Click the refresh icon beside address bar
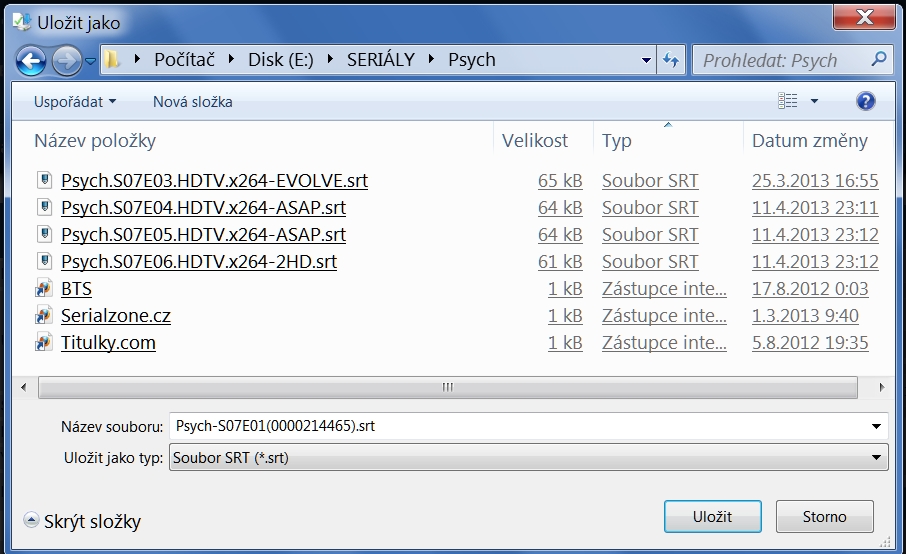 (671, 60)
